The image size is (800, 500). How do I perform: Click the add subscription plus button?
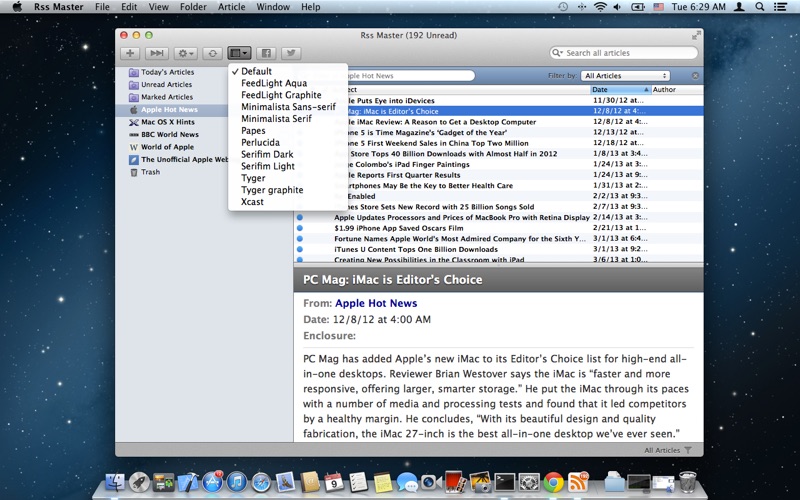tap(130, 53)
